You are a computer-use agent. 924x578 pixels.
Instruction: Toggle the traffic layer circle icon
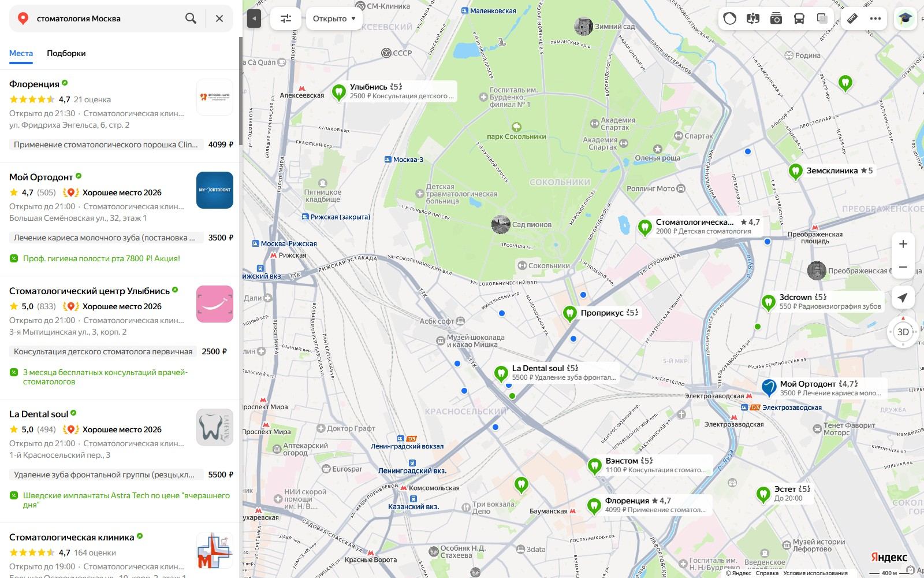tap(730, 18)
